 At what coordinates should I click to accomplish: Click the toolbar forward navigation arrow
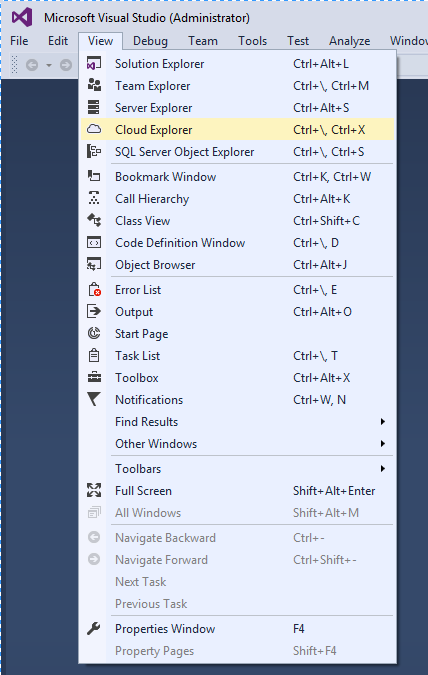(66, 65)
